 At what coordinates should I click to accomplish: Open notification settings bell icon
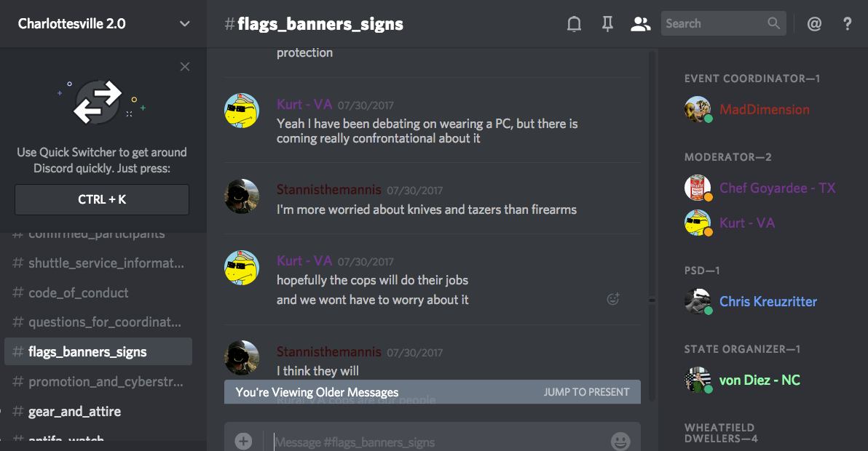click(574, 24)
